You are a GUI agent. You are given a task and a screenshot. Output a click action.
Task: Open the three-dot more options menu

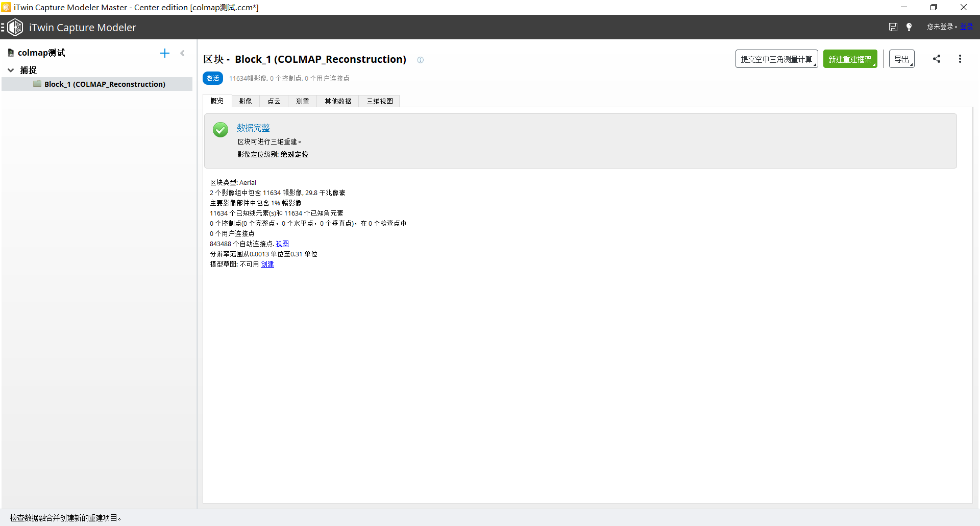coord(960,59)
